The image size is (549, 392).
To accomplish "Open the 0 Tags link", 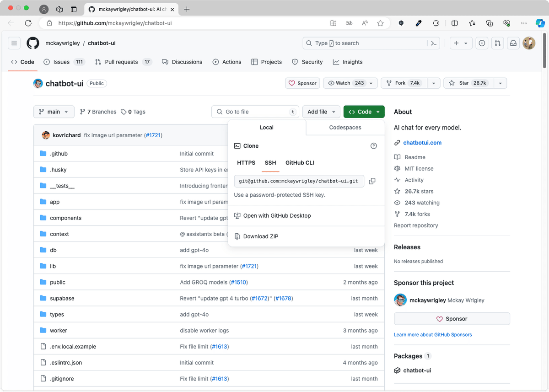I will (133, 112).
